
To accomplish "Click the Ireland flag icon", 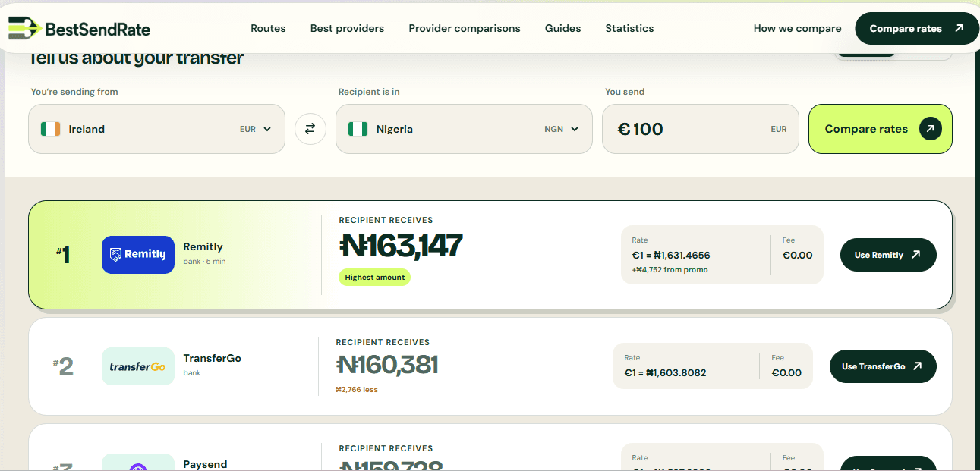I will [x=51, y=129].
